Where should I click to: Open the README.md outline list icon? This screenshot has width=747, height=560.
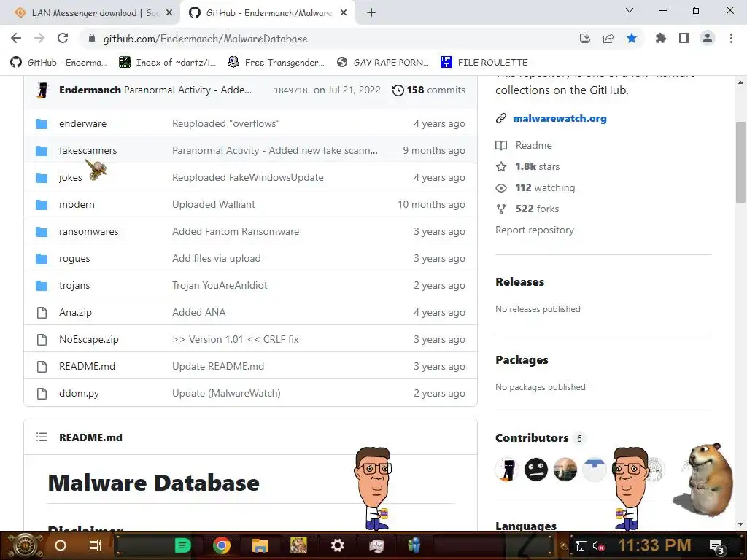[42, 437]
